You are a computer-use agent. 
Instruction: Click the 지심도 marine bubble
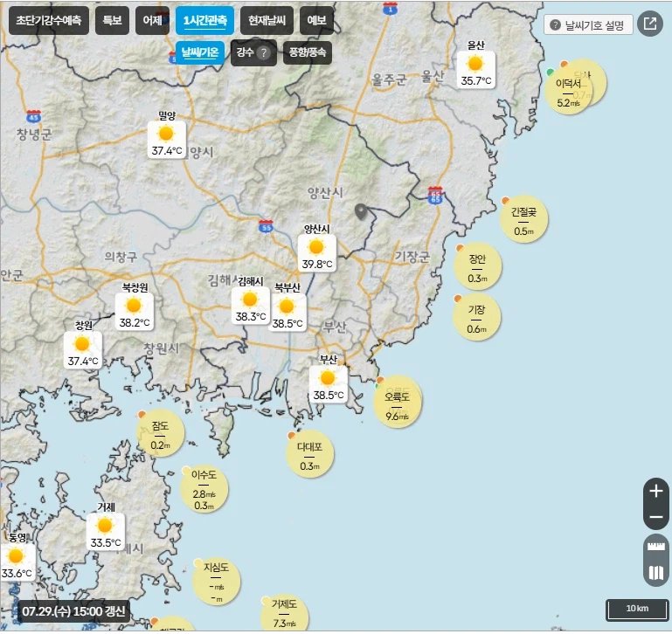216,582
